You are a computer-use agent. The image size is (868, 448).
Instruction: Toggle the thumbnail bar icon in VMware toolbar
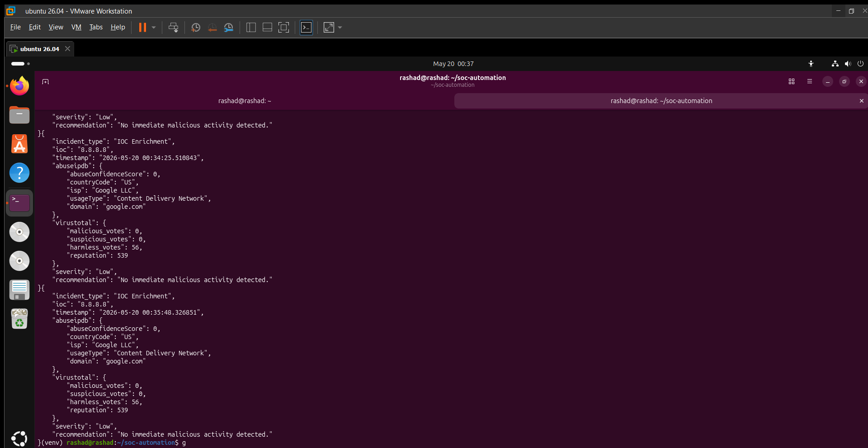coord(267,28)
